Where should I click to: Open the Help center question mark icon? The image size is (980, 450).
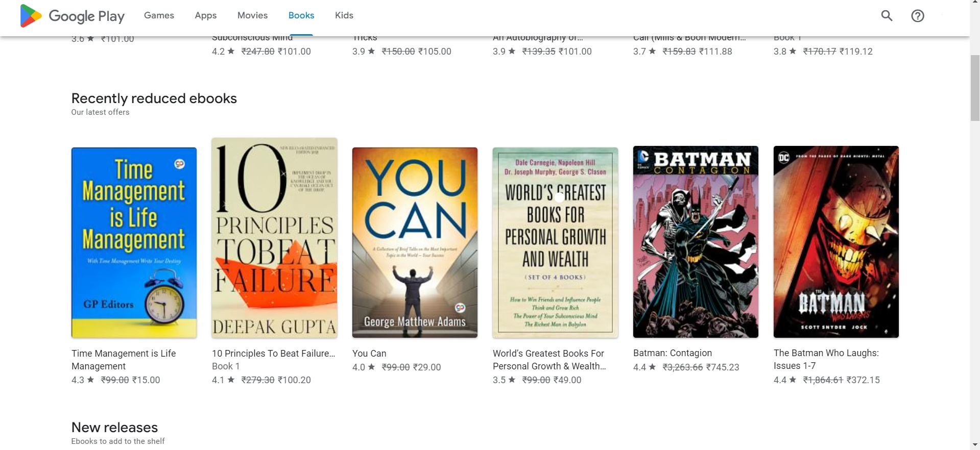[918, 16]
